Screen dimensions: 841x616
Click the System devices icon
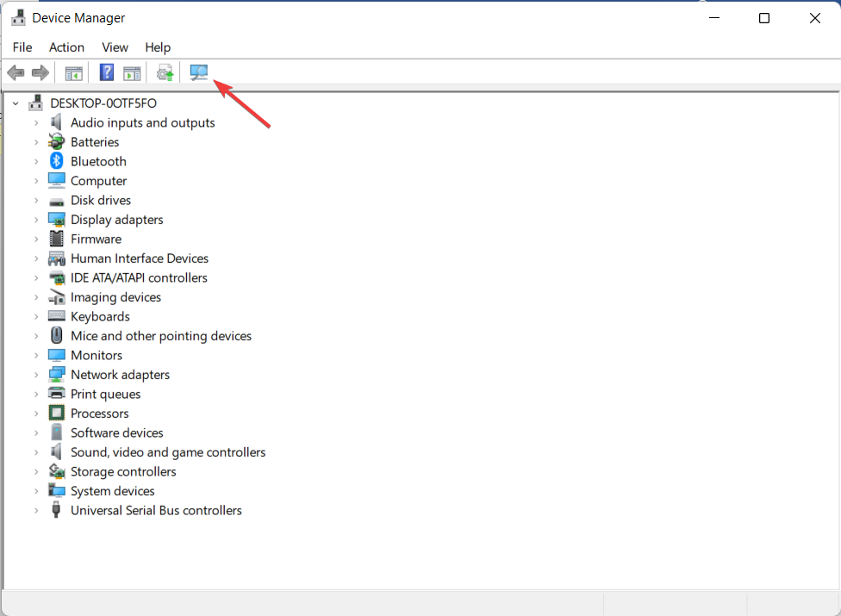[56, 490]
